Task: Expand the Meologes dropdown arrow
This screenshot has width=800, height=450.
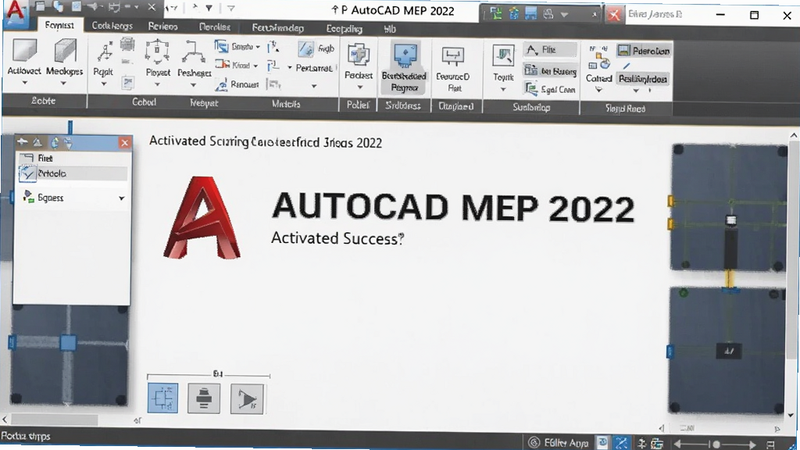Action: [64, 83]
